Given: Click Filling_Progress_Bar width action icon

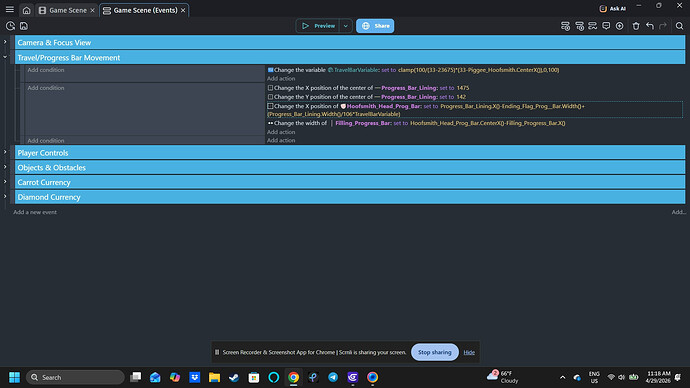Looking at the screenshot, I should click(270, 123).
